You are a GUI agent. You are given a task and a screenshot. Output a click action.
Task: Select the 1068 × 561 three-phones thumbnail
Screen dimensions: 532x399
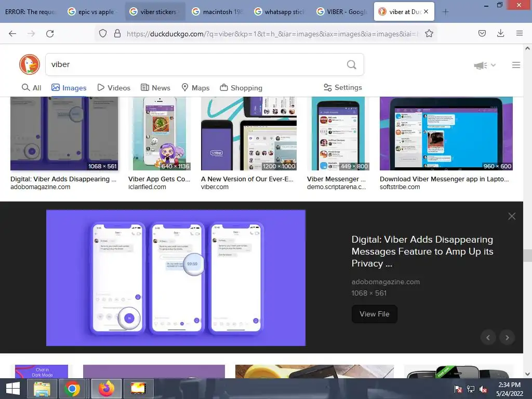(64, 134)
